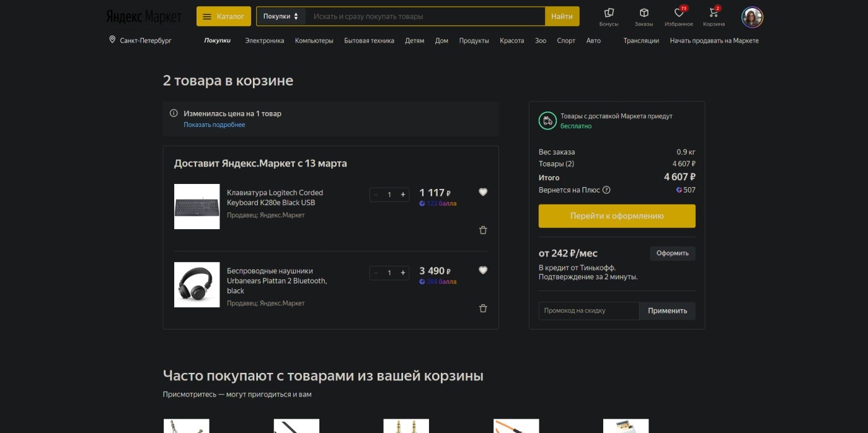Image resolution: width=868 pixels, height=433 pixels.
Task: Increase Urbanears headphones quantity
Action: 403,273
